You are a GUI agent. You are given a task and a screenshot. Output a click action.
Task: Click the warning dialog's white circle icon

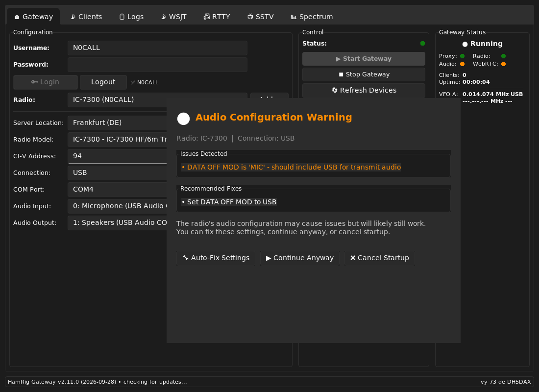(x=183, y=119)
